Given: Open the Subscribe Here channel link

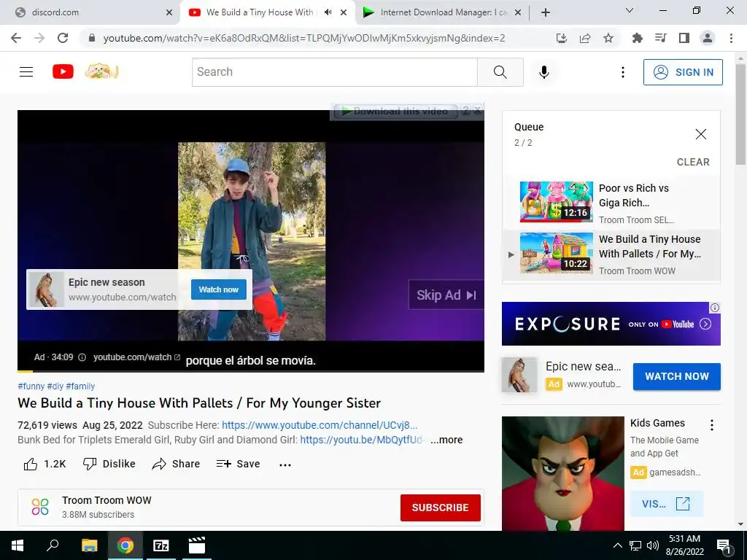Looking at the screenshot, I should click(x=320, y=425).
